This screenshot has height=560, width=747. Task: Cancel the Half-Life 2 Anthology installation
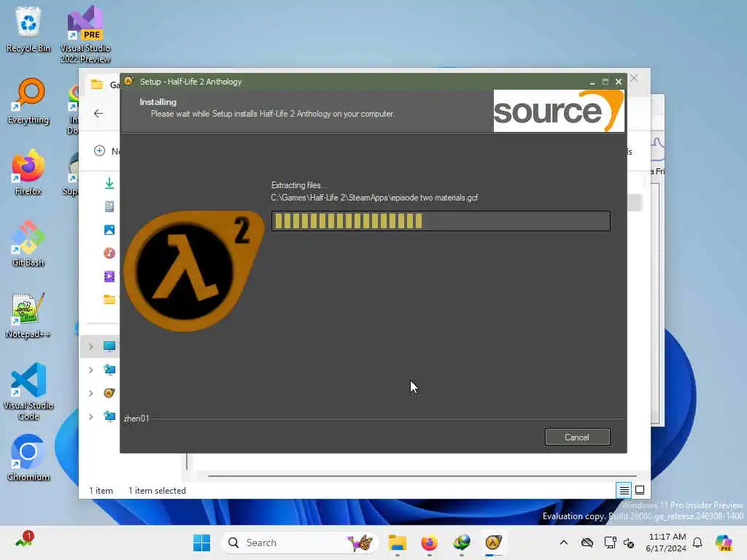click(577, 437)
